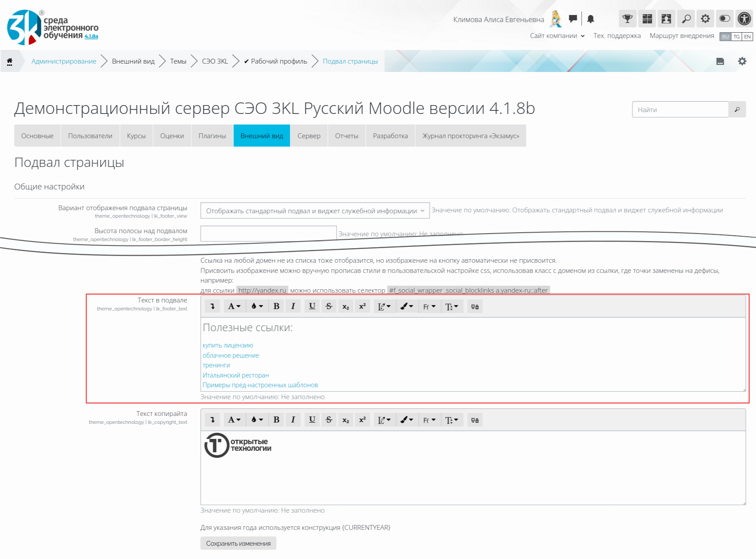Switch to Сервер tab

pos(309,136)
